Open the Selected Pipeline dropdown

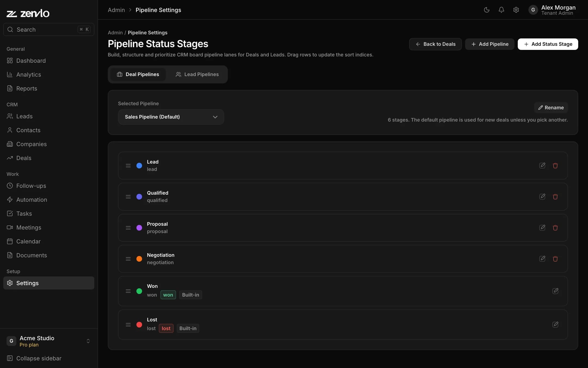click(x=171, y=117)
